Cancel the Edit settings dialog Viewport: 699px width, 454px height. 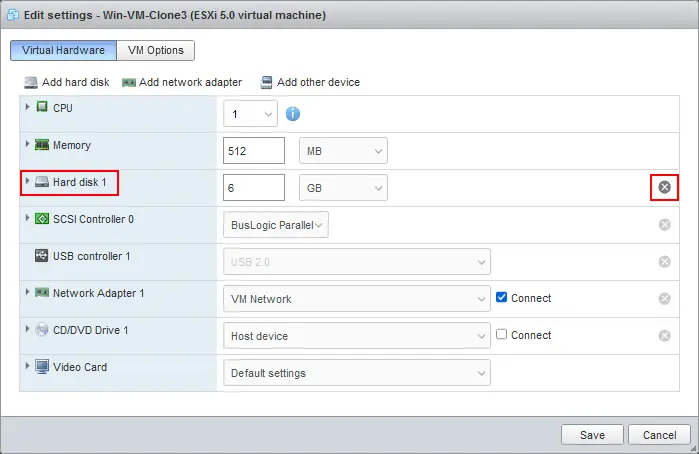(659, 435)
